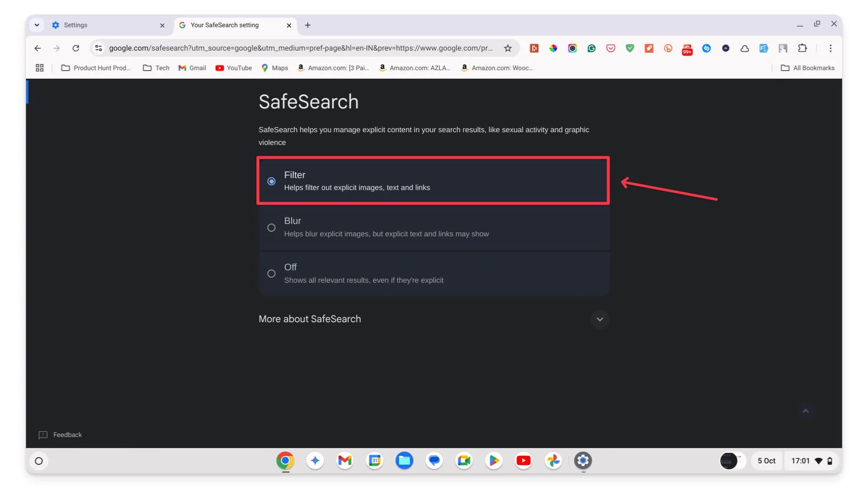The width and height of the screenshot is (868, 488).
Task: Click the back navigation arrow
Action: (37, 48)
